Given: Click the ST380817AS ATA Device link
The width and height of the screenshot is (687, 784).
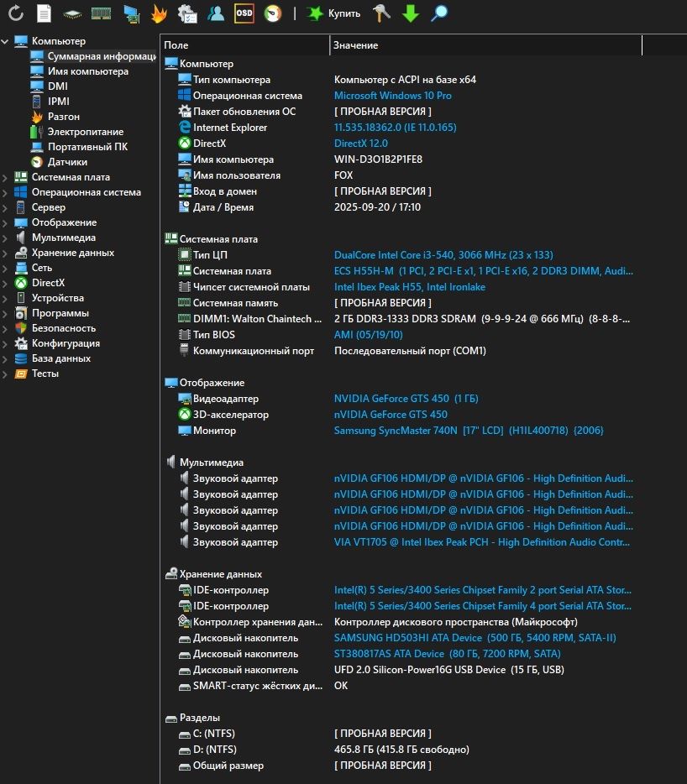Looking at the screenshot, I should click(448, 654).
